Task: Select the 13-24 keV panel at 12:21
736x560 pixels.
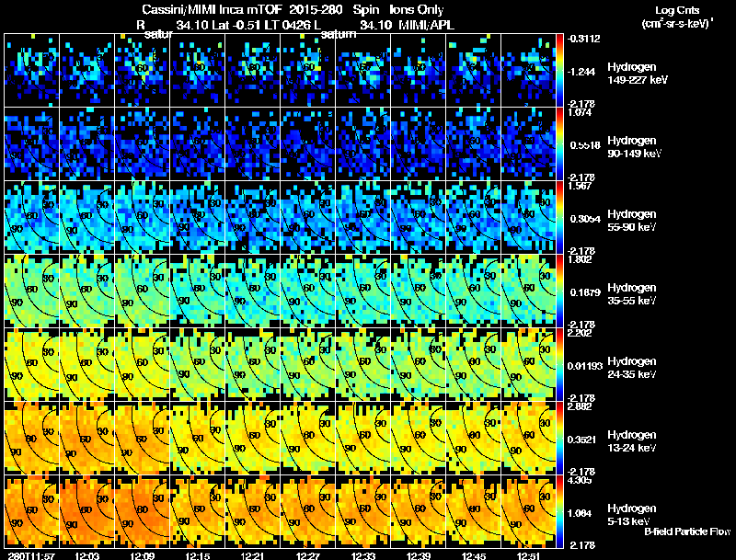Action: click(252, 439)
